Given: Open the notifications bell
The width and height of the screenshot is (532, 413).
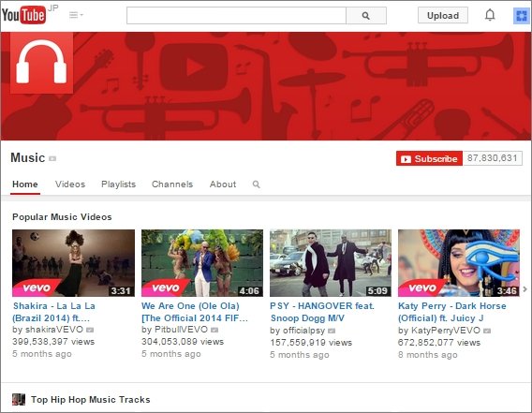Looking at the screenshot, I should [490, 15].
